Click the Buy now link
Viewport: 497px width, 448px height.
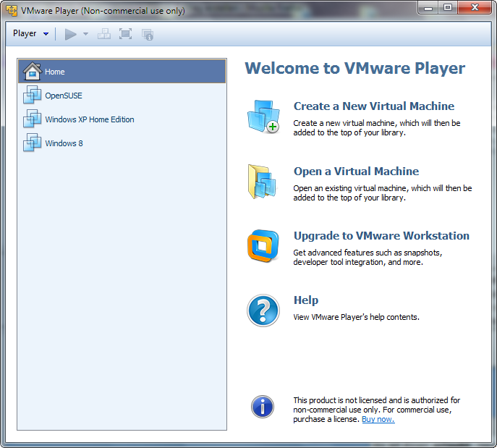click(x=378, y=419)
